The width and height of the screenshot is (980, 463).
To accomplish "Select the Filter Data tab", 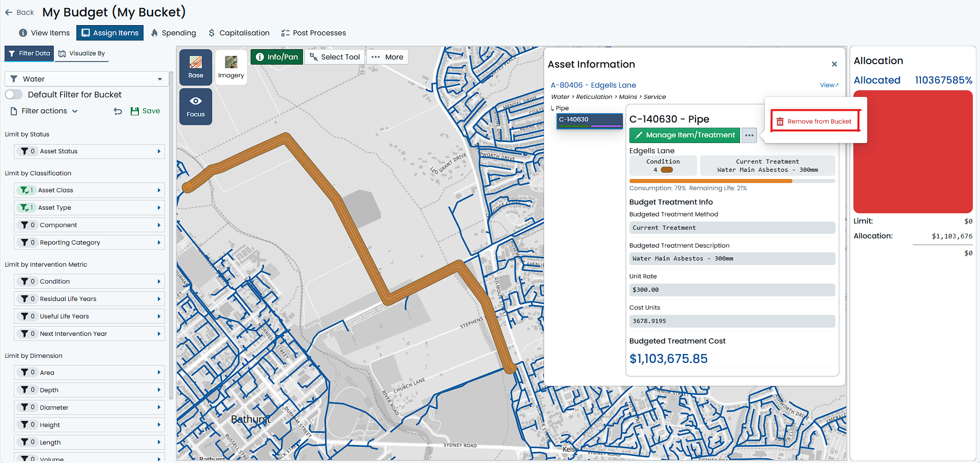I will pos(29,53).
